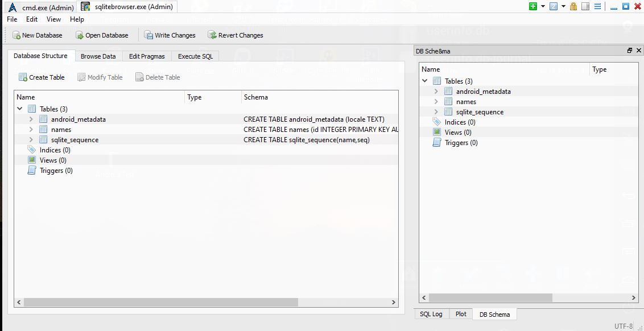Expand the names table in main tree
Viewport: 644px width, 331px height.
coord(32,130)
